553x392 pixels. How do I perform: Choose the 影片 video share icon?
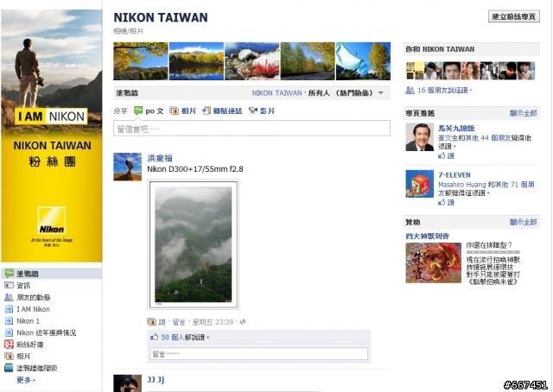click(253, 111)
